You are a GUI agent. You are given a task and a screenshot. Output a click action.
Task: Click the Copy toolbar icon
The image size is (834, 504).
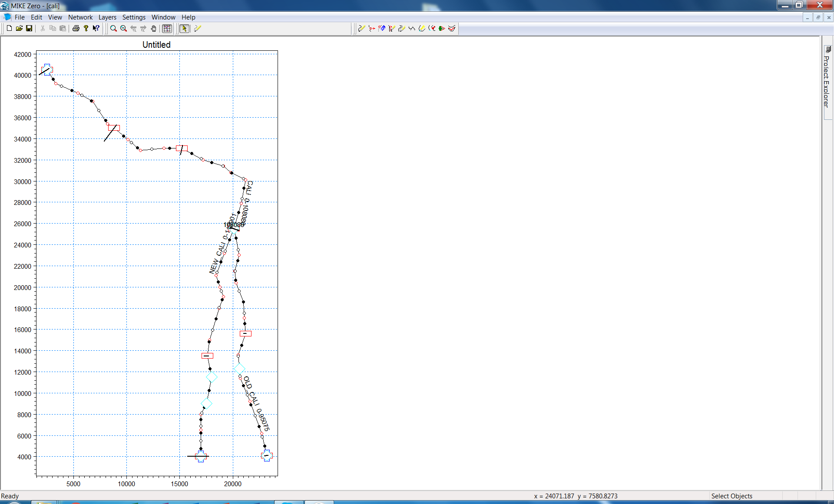(53, 28)
